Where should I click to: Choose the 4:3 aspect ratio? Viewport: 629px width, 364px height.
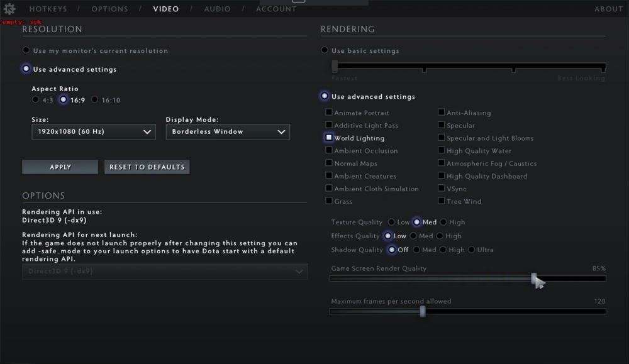[36, 99]
